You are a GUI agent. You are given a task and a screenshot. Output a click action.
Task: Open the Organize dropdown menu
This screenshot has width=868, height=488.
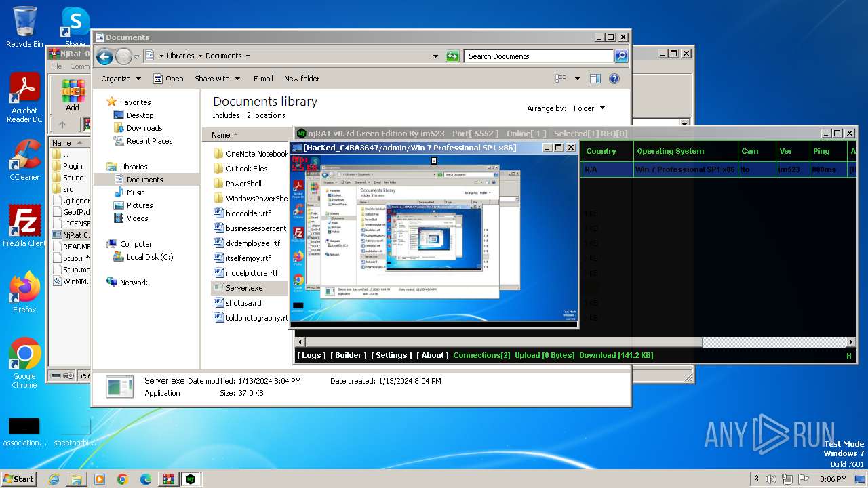pyautogui.click(x=121, y=79)
